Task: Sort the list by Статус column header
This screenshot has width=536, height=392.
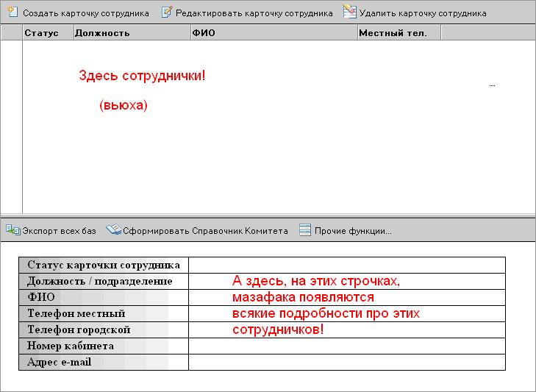Action: (48, 32)
